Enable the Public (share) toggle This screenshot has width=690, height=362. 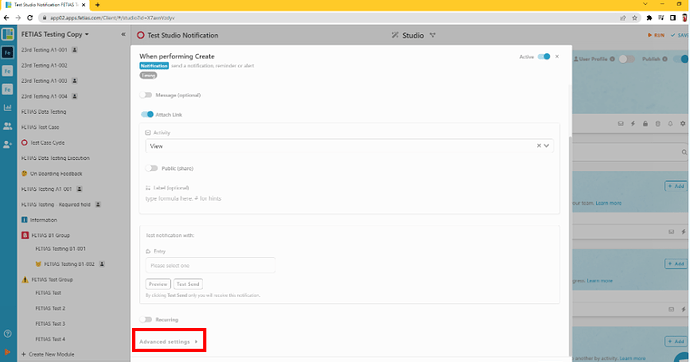[151, 168]
